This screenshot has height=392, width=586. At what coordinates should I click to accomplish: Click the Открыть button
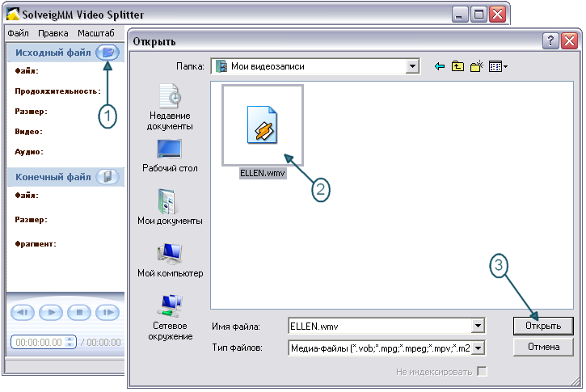543,326
